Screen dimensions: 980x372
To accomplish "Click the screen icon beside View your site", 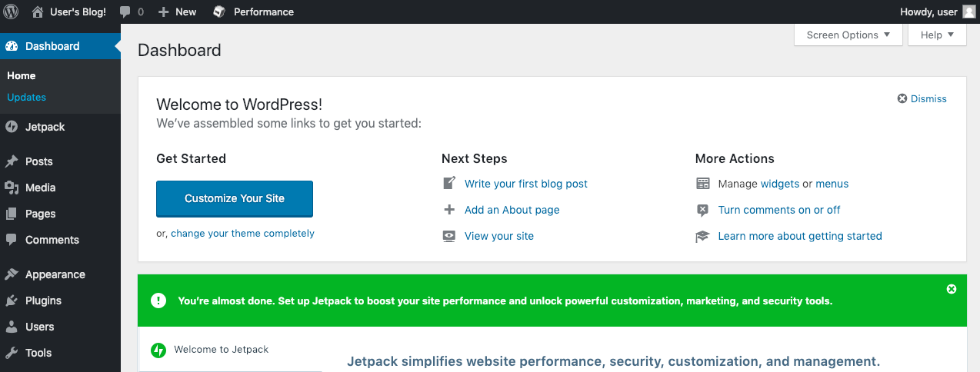I will [449, 236].
